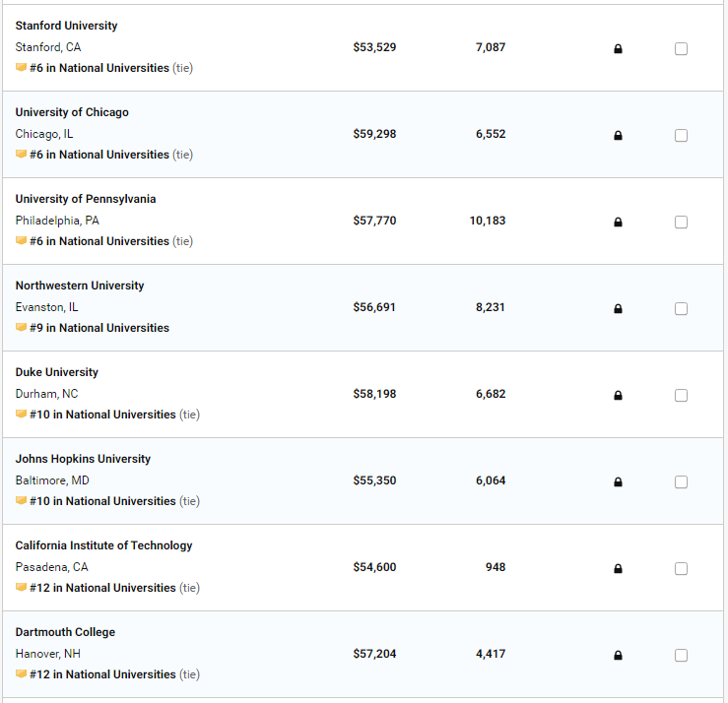Click the lock icon for California Institute of Technology
Viewport: 728px width, 703px height.
point(618,568)
